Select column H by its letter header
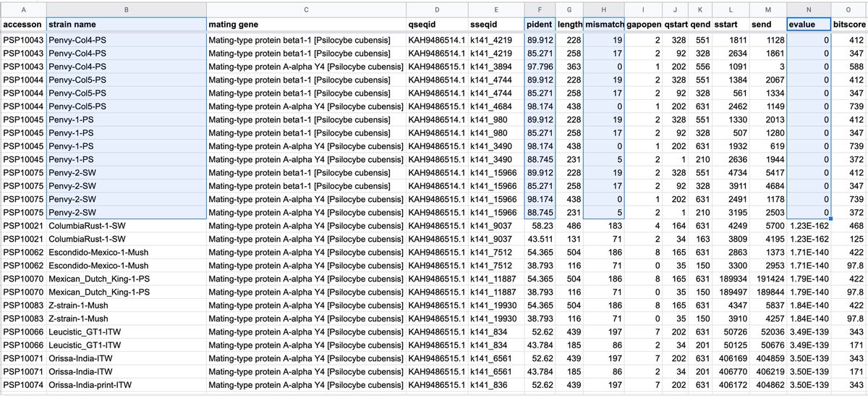 604,9
